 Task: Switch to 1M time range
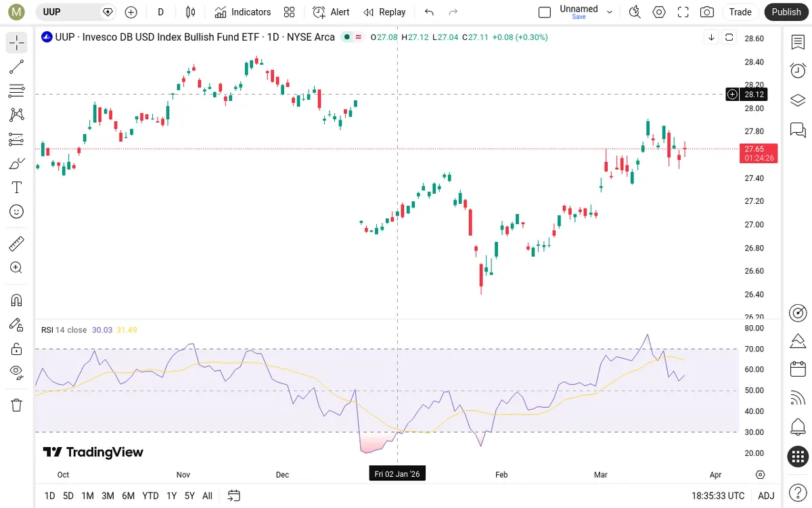[x=87, y=496]
